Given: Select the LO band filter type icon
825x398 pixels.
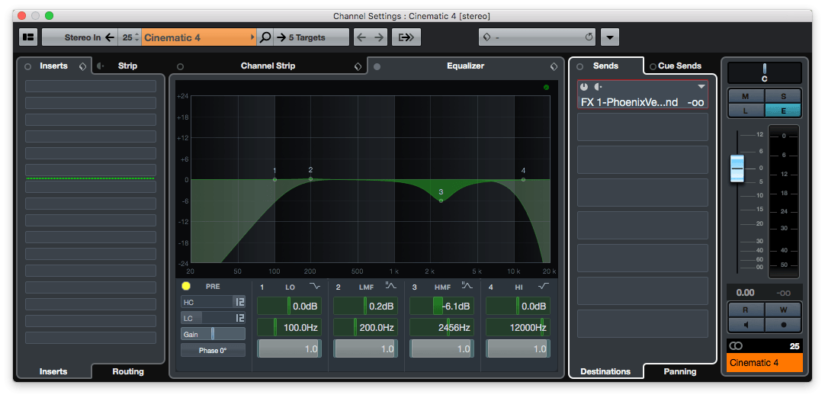Looking at the screenshot, I should point(315,286).
